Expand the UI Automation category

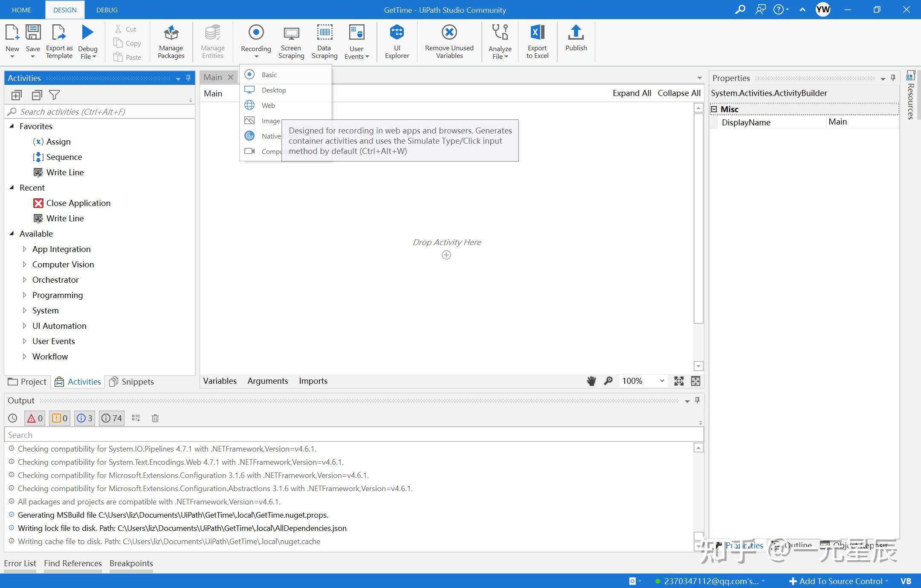point(24,326)
